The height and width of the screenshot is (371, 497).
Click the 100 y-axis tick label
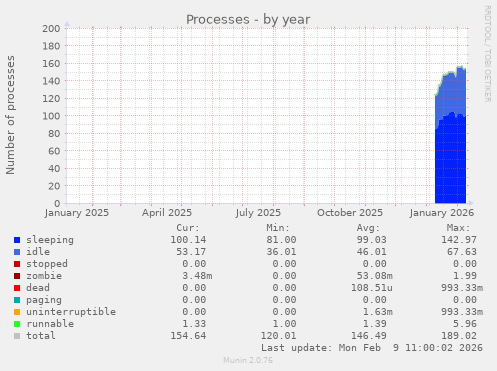tap(51, 116)
